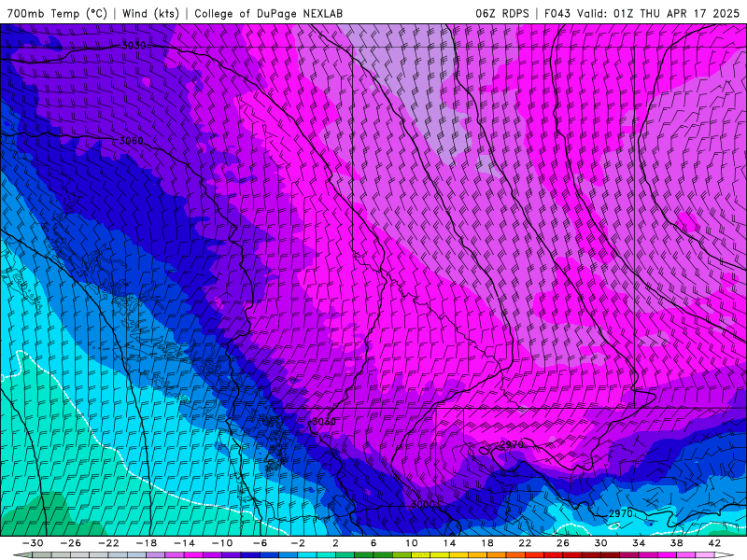Click the '6' label on the color scale

(x=373, y=543)
